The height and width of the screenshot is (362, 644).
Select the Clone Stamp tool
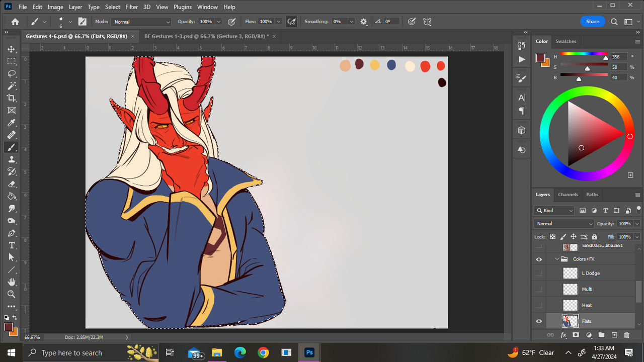click(x=11, y=159)
